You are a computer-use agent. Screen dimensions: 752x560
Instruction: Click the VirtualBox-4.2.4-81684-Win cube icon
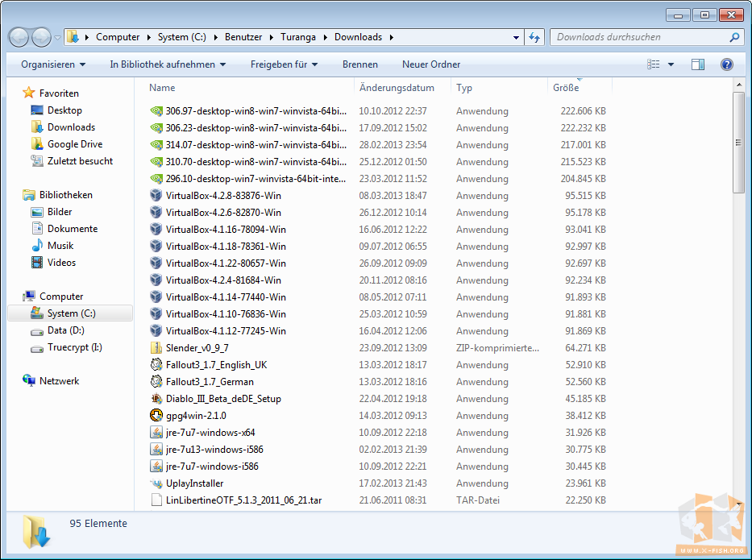156,280
